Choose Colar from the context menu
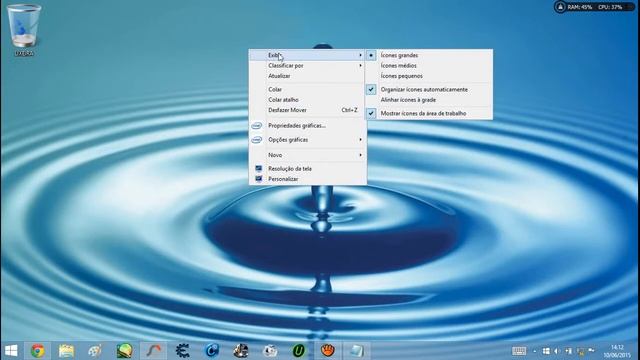This screenshot has height=360, width=640. [307, 89]
